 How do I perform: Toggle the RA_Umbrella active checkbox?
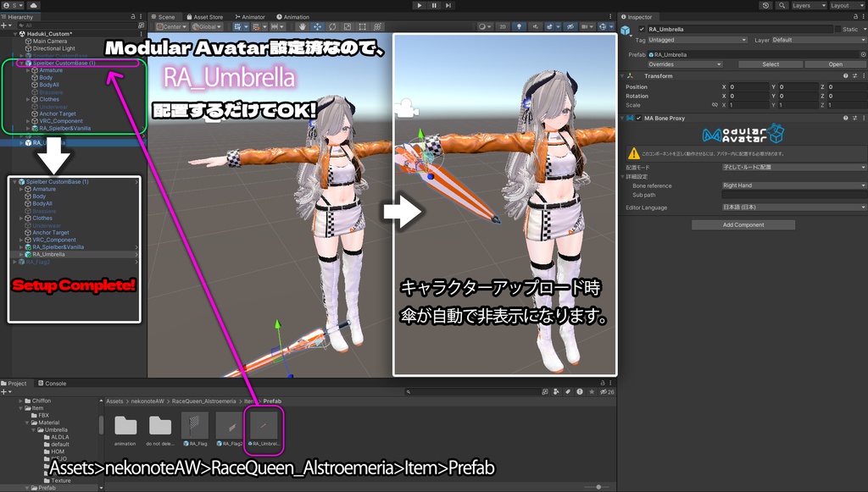point(642,30)
